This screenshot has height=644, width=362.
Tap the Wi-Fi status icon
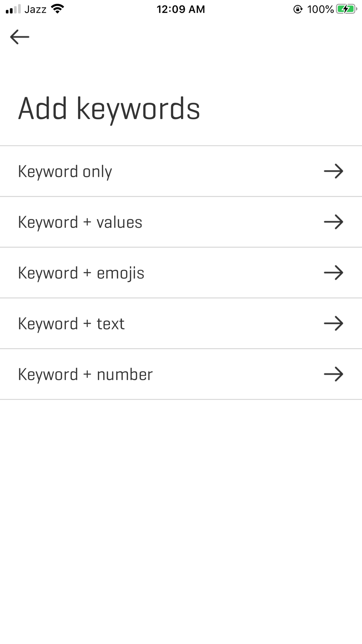coord(58,9)
